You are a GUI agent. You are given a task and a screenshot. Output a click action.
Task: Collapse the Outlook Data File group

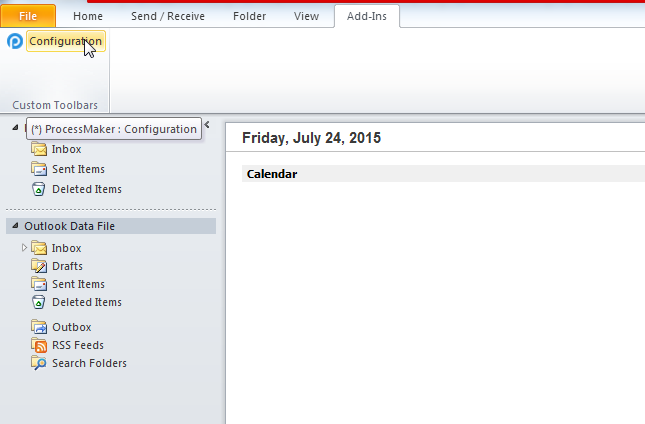tap(14, 226)
